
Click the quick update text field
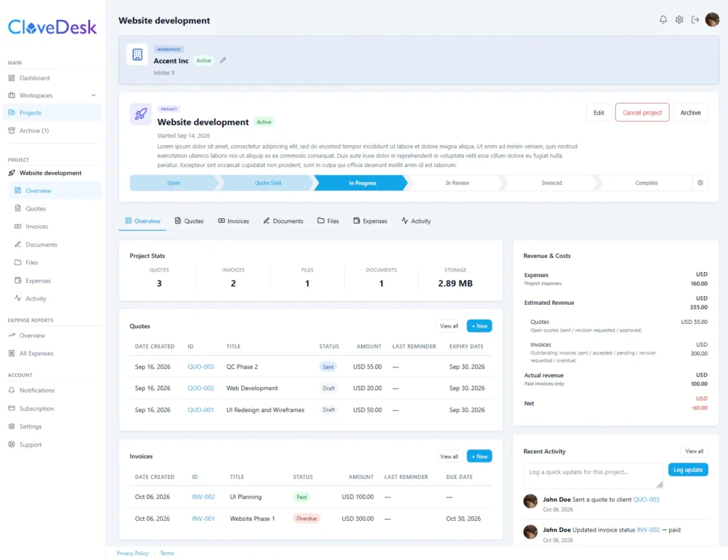pos(593,475)
